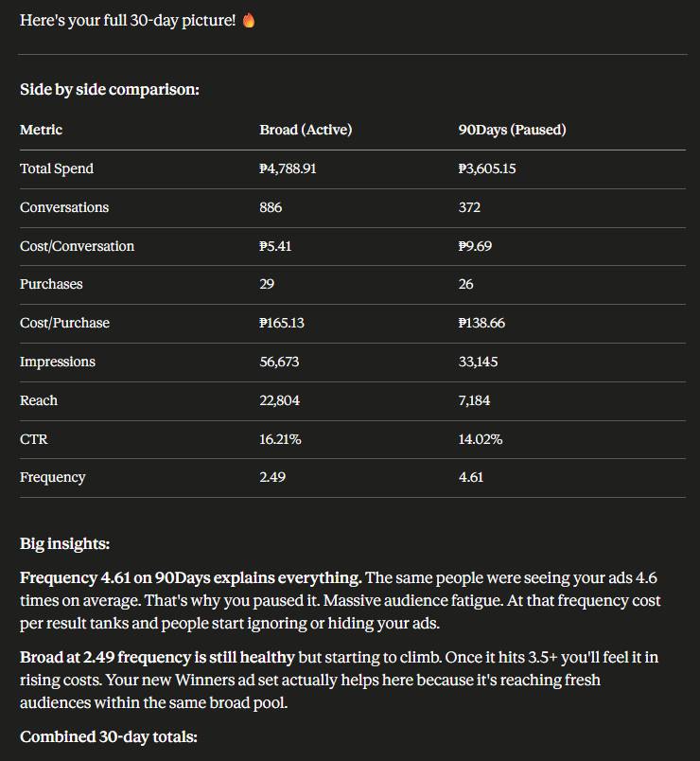The image size is (700, 761).
Task: Click the 'Metric' column header
Action: tap(42, 130)
